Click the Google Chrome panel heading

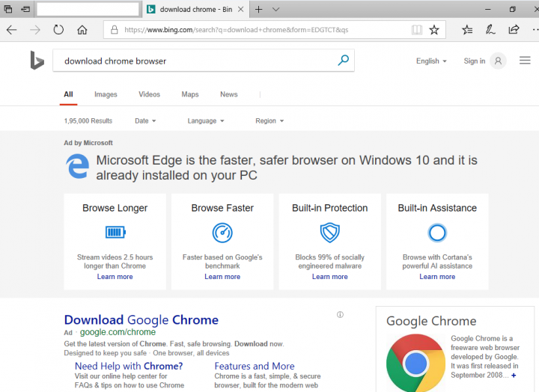[x=431, y=321]
